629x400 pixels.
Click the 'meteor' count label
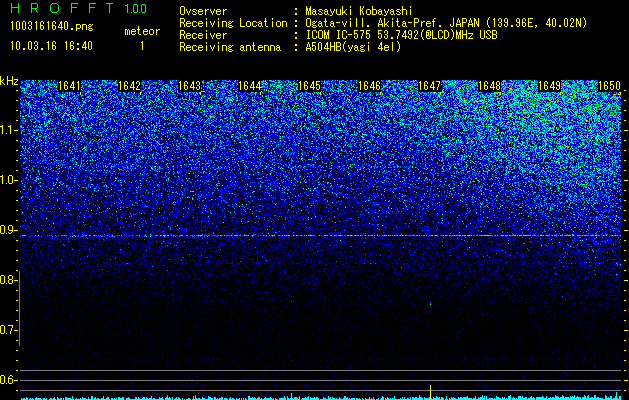[x=142, y=31]
